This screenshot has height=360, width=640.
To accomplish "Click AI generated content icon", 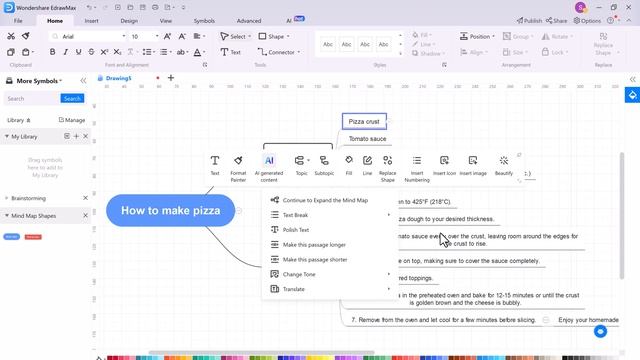I will tap(269, 168).
